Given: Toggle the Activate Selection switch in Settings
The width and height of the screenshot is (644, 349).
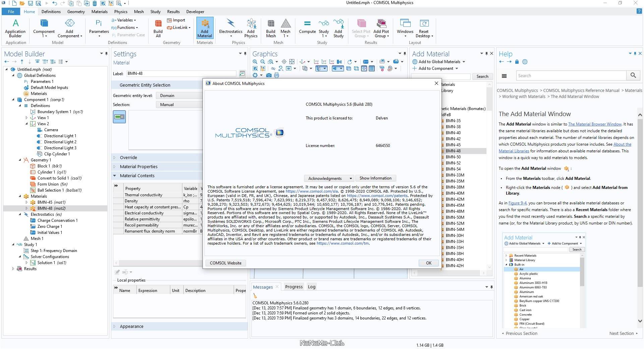Looking at the screenshot, I should [x=119, y=117].
